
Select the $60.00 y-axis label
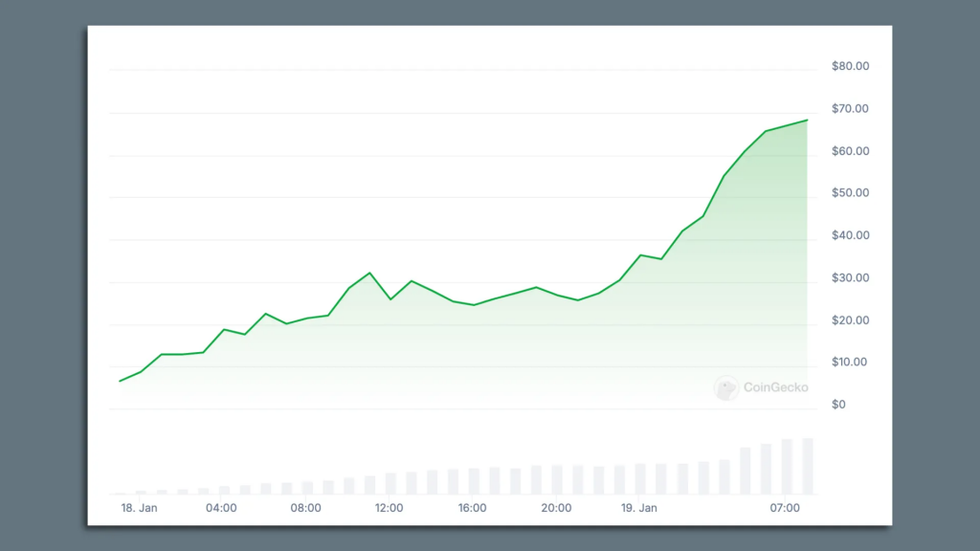tap(850, 151)
